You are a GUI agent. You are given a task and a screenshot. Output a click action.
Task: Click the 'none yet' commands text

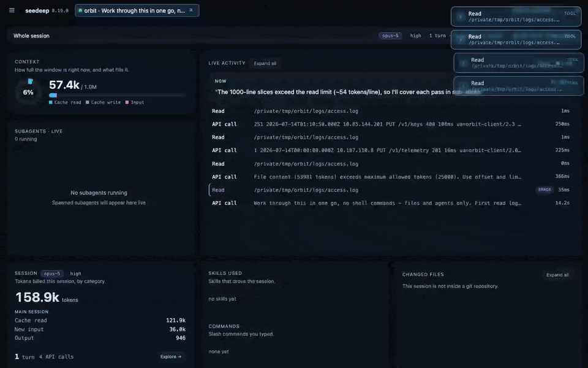click(219, 352)
